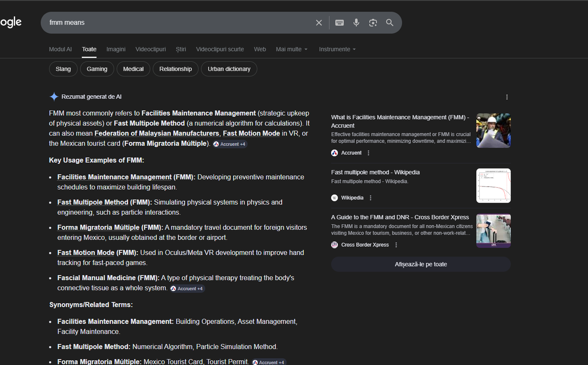Viewport: 588px width, 365px height.
Task: Click the 'Rezumat generat de AI' label
Action: [x=92, y=97]
